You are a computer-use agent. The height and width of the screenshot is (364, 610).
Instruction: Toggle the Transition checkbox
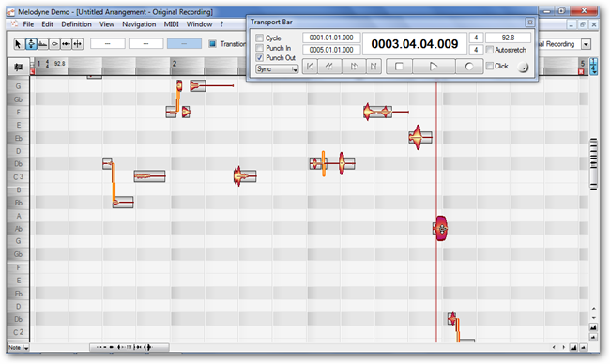tap(212, 43)
